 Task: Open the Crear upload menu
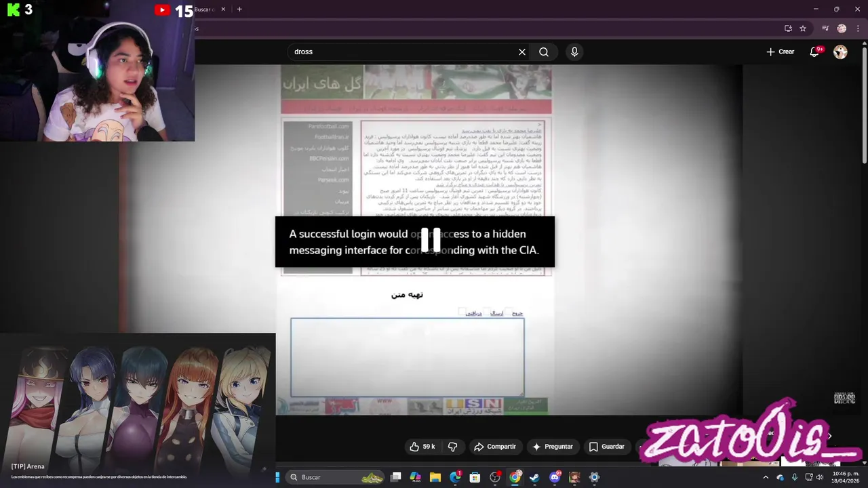tap(781, 52)
